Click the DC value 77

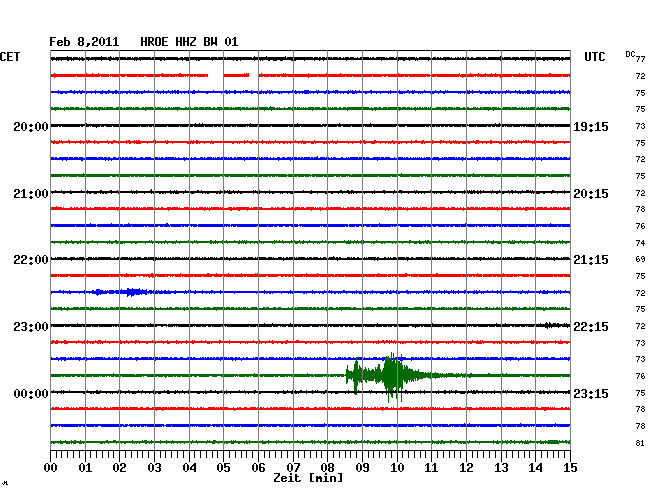tap(640, 59)
